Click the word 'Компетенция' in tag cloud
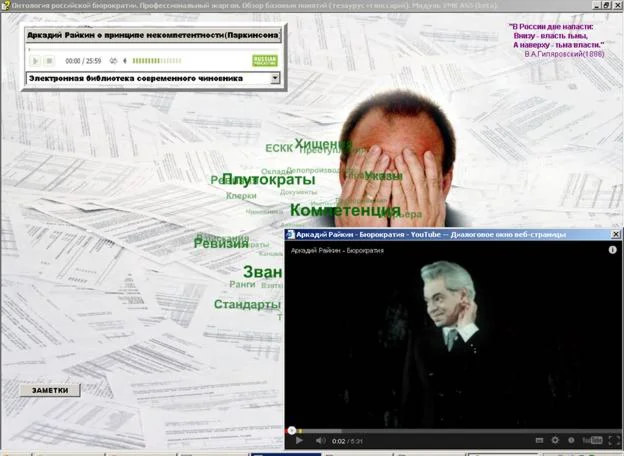624x456 pixels. click(x=345, y=210)
